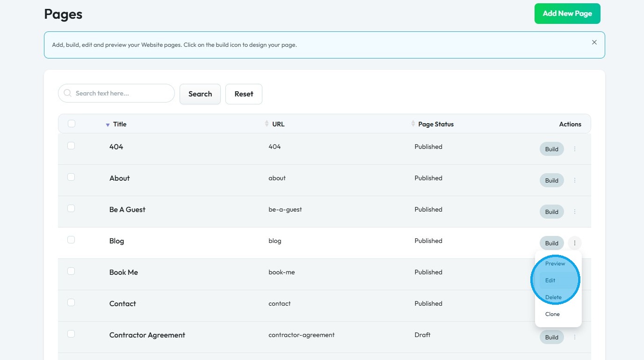Open three-dot menu for Be A Guest
This screenshot has height=360, width=644.
point(575,212)
